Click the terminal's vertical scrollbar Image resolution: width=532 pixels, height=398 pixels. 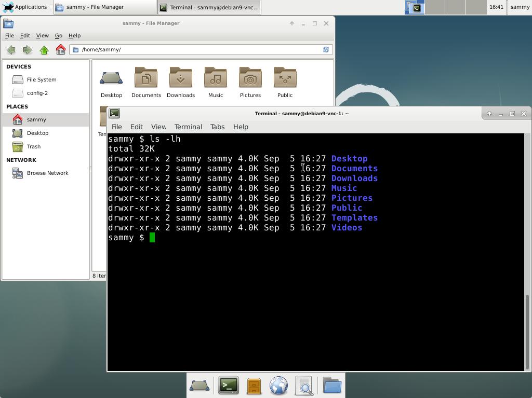click(528, 330)
